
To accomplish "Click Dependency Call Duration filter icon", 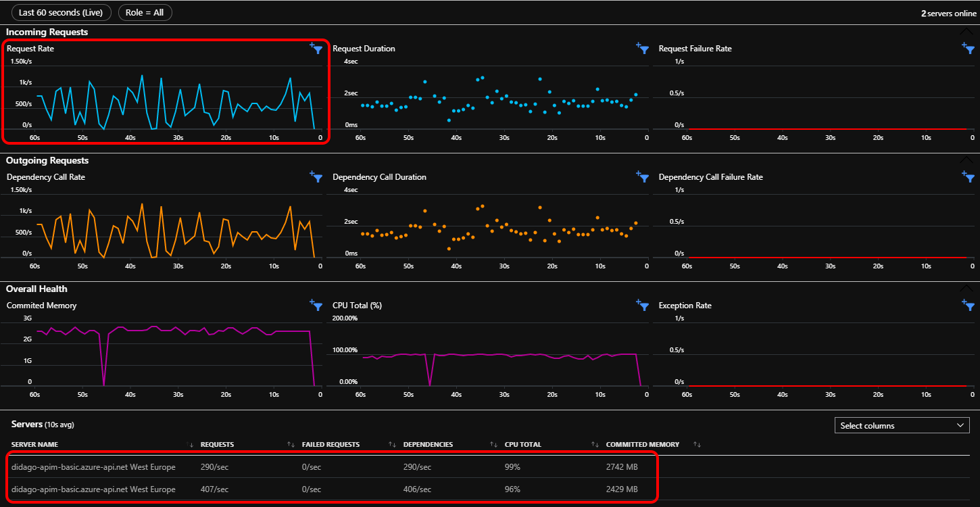I will tap(643, 176).
